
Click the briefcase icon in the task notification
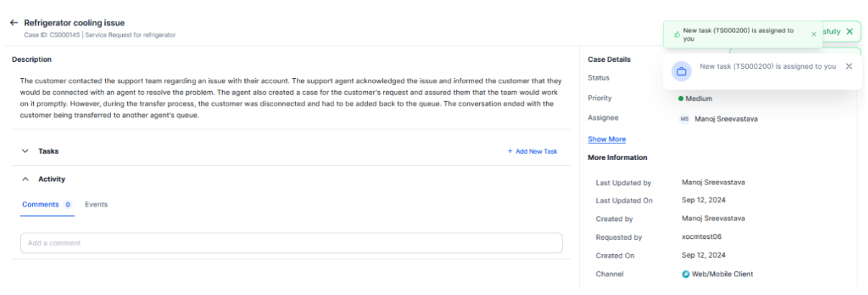tap(682, 71)
